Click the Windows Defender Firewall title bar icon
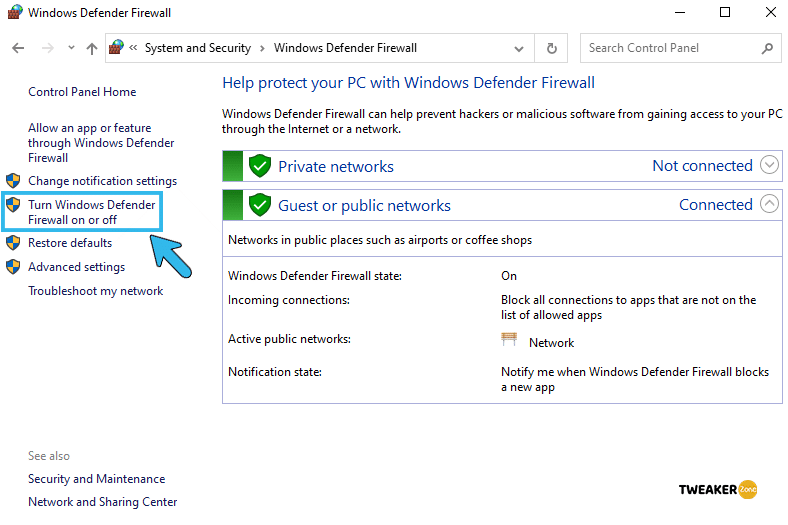 coord(15,12)
